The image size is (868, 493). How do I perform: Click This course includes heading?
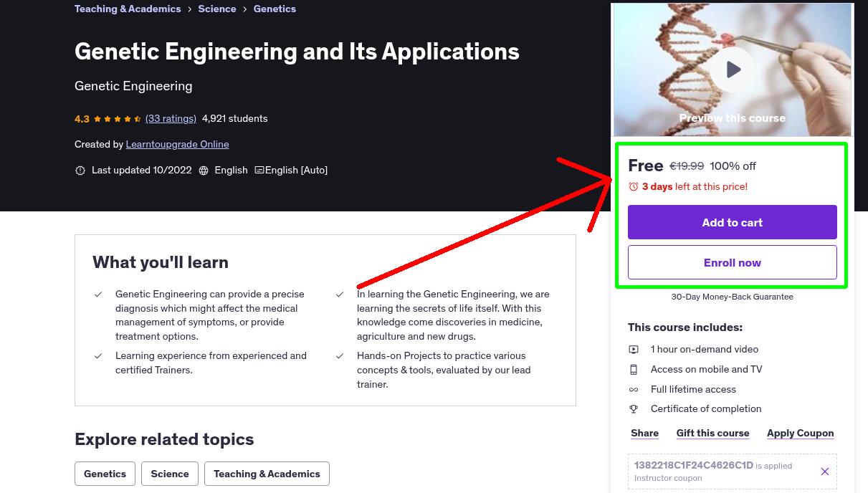685,327
